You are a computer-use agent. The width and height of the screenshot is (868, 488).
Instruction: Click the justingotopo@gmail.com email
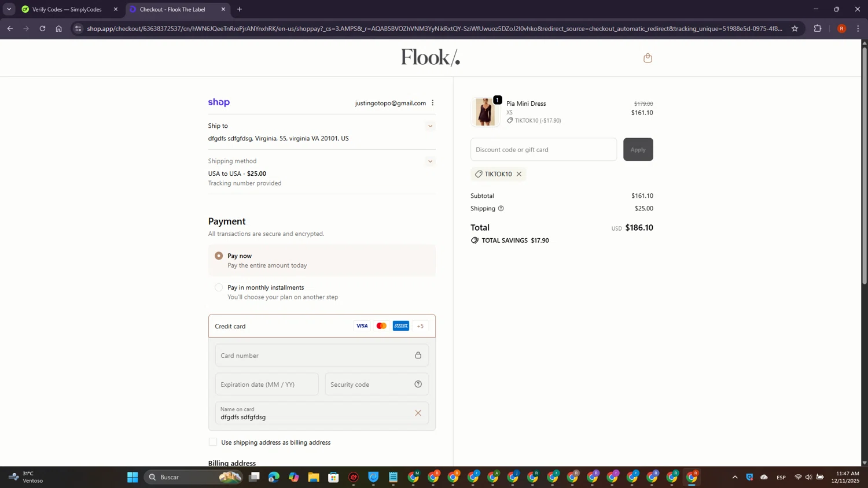pos(391,103)
